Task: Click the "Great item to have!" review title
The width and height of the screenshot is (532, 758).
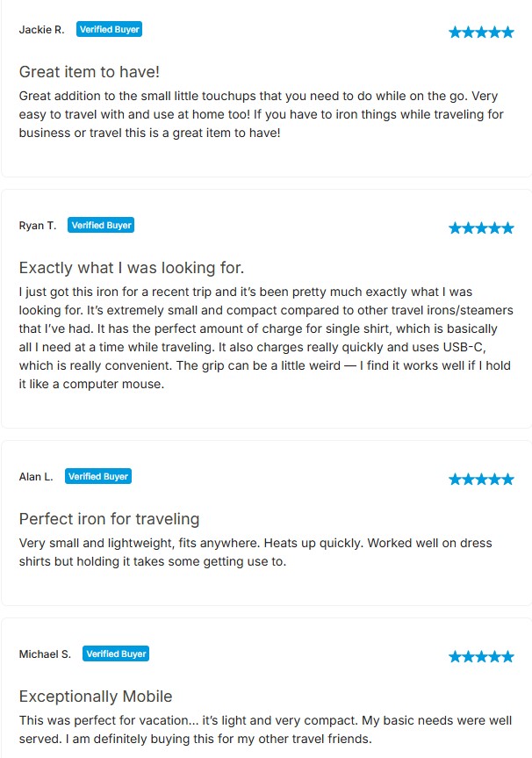Action: (89, 72)
